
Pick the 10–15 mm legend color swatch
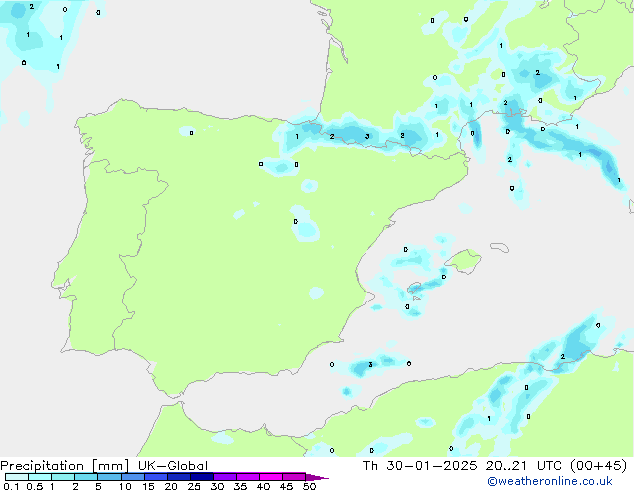pos(133,477)
